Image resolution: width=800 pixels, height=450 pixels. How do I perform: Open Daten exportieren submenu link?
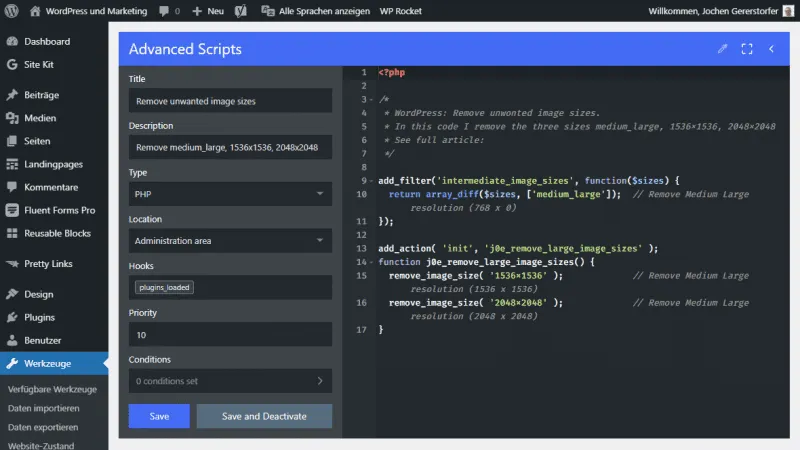coord(43,427)
